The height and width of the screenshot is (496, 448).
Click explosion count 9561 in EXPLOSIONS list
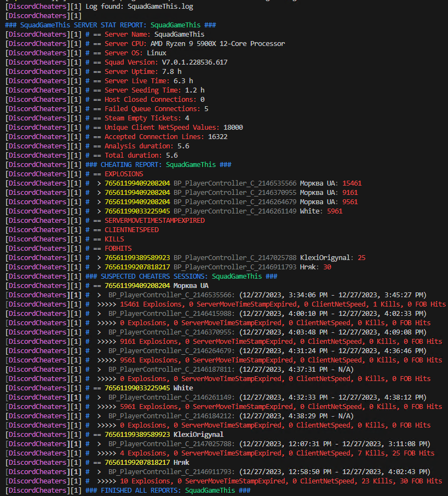pos(350,202)
